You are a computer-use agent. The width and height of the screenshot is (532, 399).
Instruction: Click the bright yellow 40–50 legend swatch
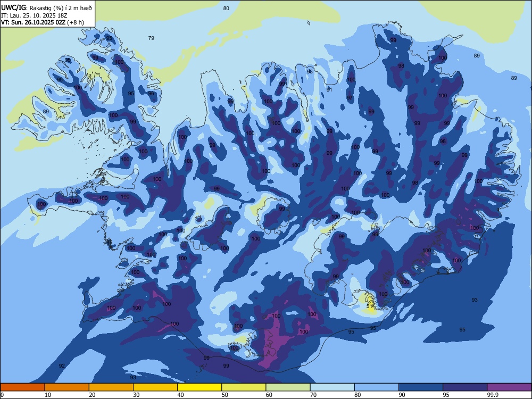(199, 387)
